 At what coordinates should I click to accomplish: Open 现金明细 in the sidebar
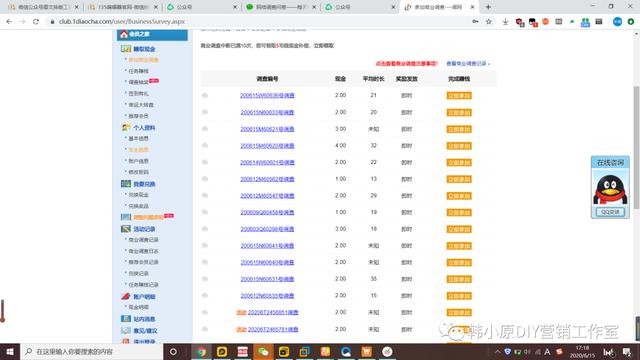pyautogui.click(x=138, y=307)
